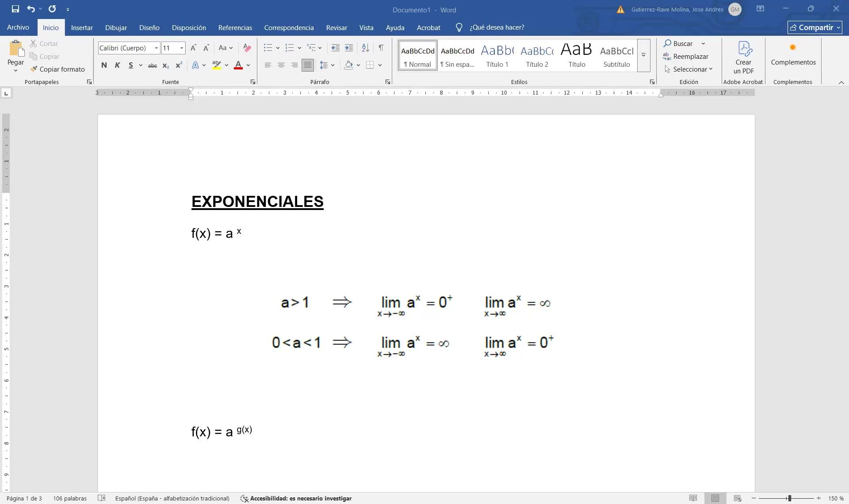Image resolution: width=849 pixels, height=504 pixels.
Task: Click the Format Painter brush icon
Action: 34,69
